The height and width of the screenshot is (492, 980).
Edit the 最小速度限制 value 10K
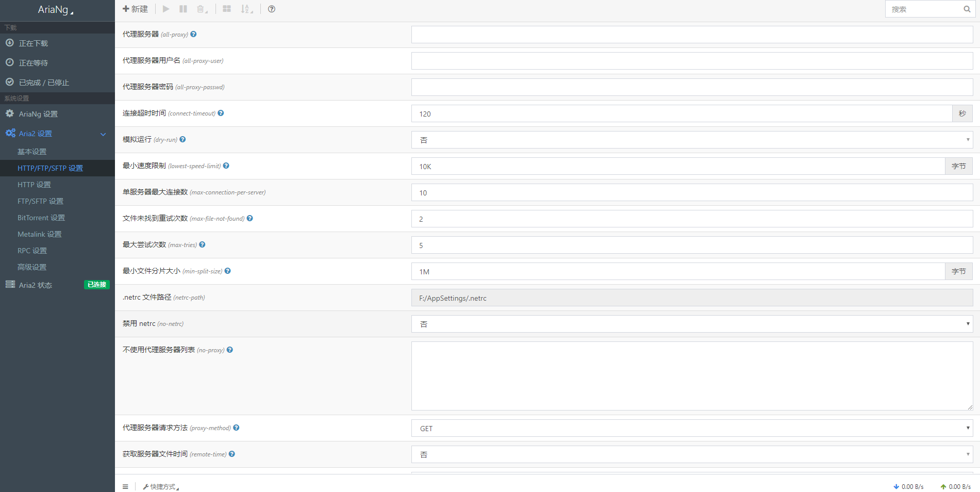pos(678,166)
